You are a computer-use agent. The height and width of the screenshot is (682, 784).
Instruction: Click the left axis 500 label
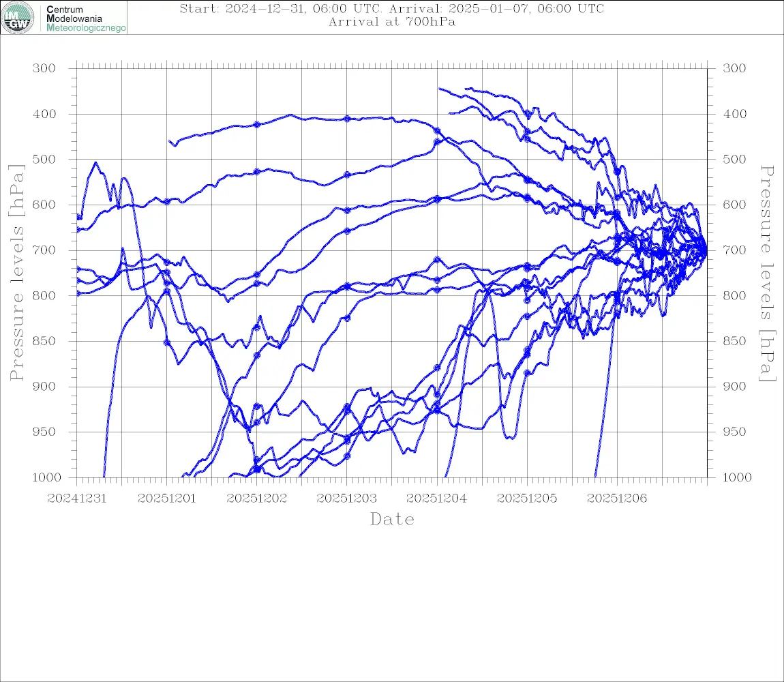[x=44, y=159]
